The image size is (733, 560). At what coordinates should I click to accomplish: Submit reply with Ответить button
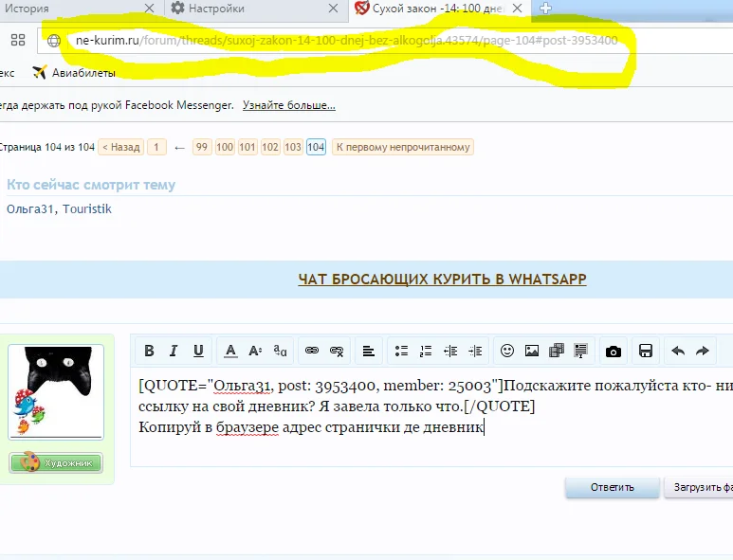pos(613,487)
